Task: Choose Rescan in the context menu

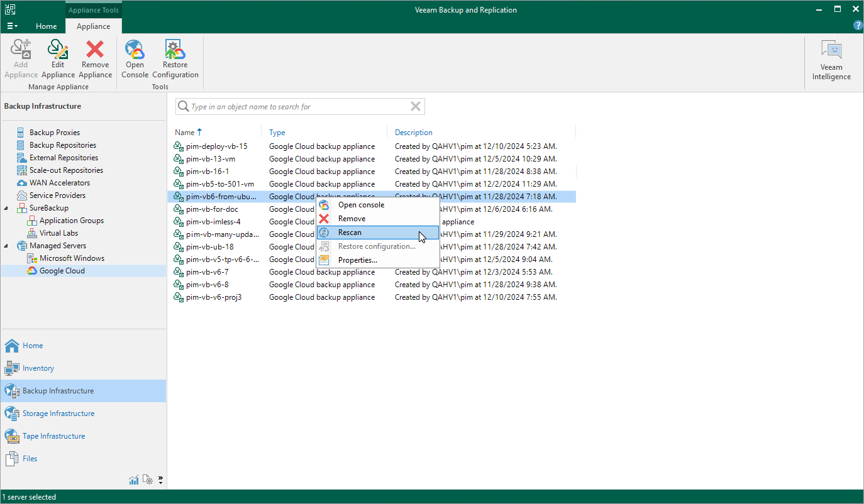Action: (x=377, y=233)
